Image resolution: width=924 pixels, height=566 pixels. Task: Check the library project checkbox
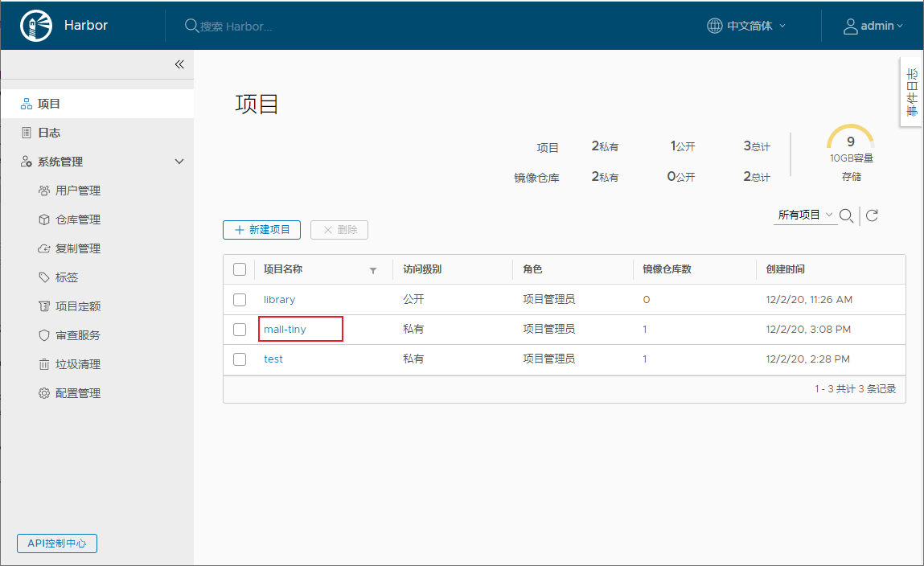240,299
